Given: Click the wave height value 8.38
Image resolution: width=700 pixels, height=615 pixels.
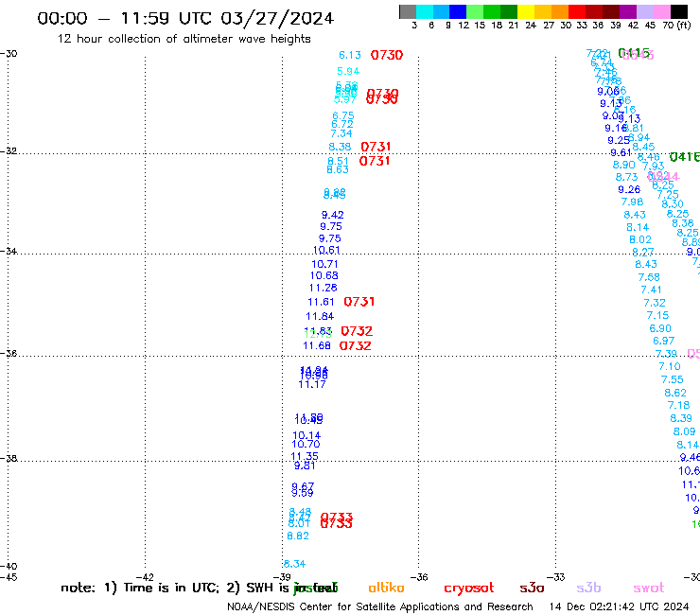Looking at the screenshot, I should point(340,147).
